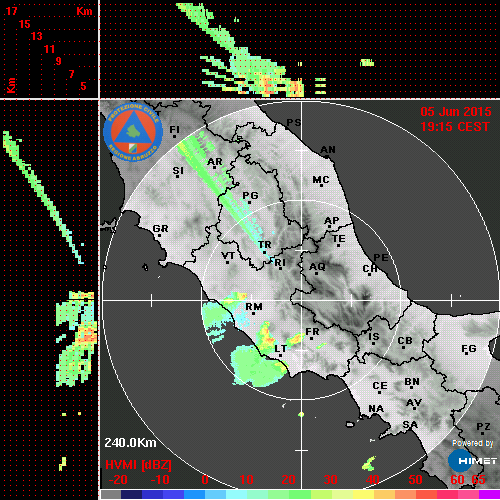
Task: Click the 5 km height label
Action: click(83, 86)
